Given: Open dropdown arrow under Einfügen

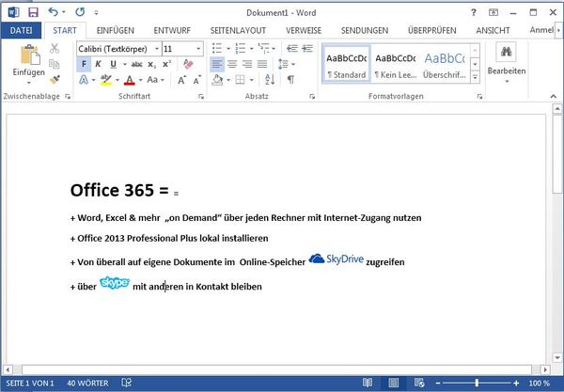Looking at the screenshot, I should point(29,83).
